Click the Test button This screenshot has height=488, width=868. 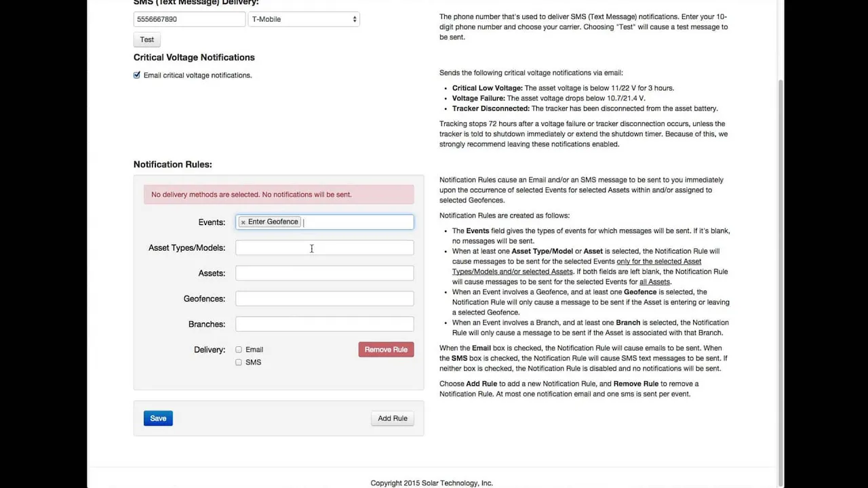click(x=147, y=39)
